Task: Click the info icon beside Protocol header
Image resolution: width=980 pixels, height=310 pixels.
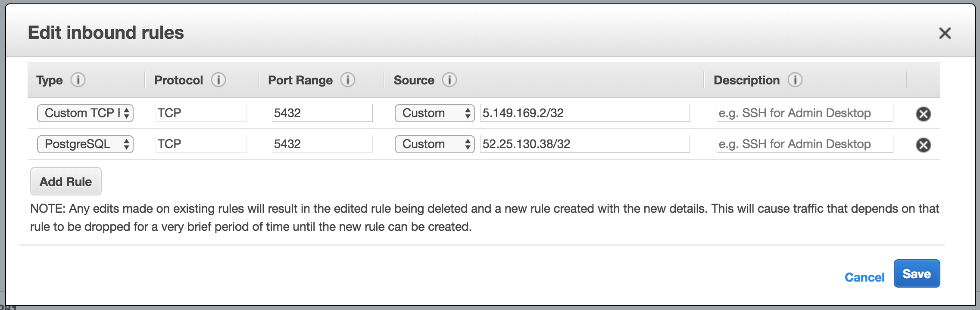Action: click(218, 80)
